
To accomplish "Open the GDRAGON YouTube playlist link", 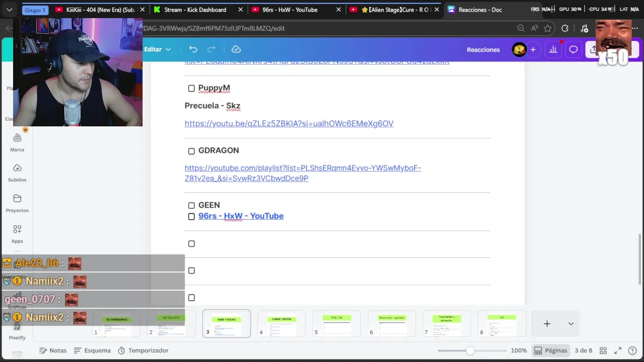I will (x=302, y=173).
